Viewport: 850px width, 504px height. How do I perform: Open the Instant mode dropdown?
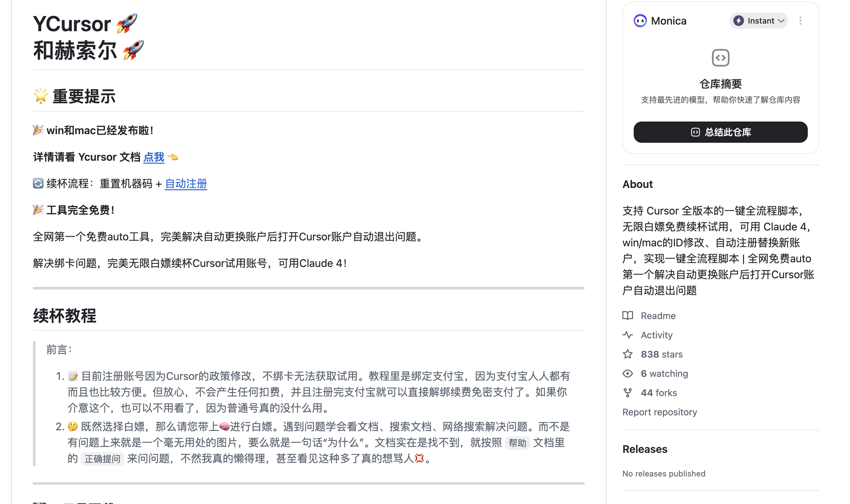coord(758,21)
